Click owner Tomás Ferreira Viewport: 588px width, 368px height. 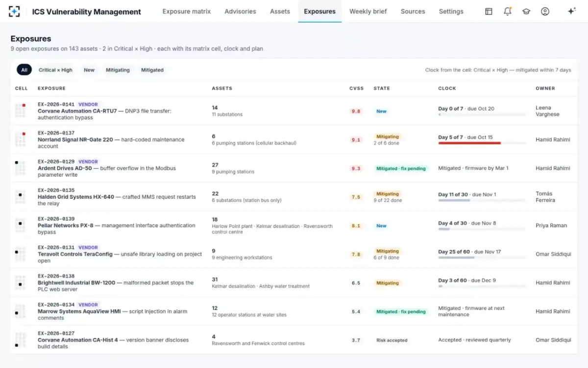pos(545,197)
